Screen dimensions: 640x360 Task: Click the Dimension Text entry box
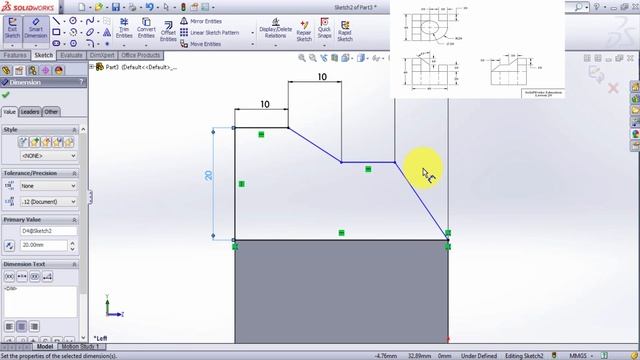[40, 301]
